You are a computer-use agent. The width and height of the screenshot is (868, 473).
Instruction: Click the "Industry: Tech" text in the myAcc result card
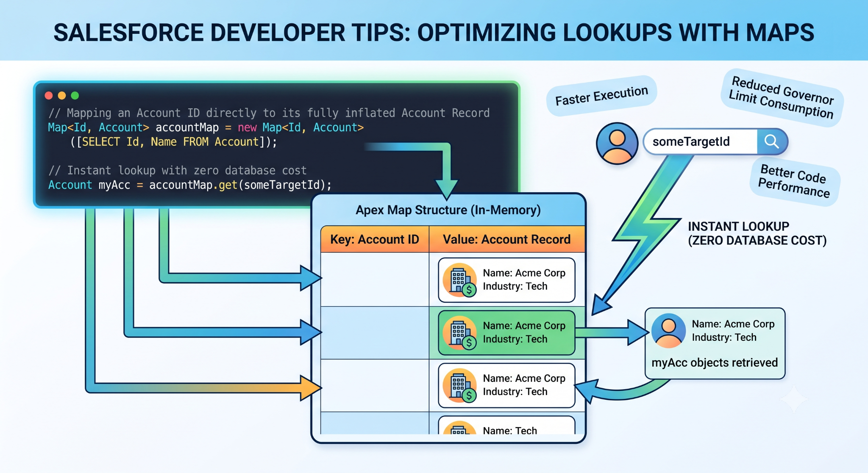click(724, 337)
